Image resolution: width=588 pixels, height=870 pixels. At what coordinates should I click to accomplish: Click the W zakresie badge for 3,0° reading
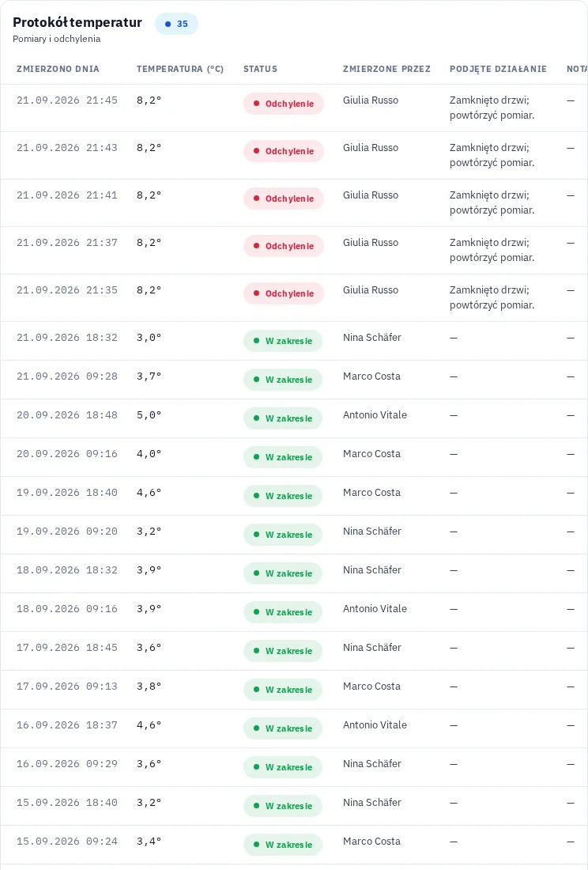[x=283, y=341]
